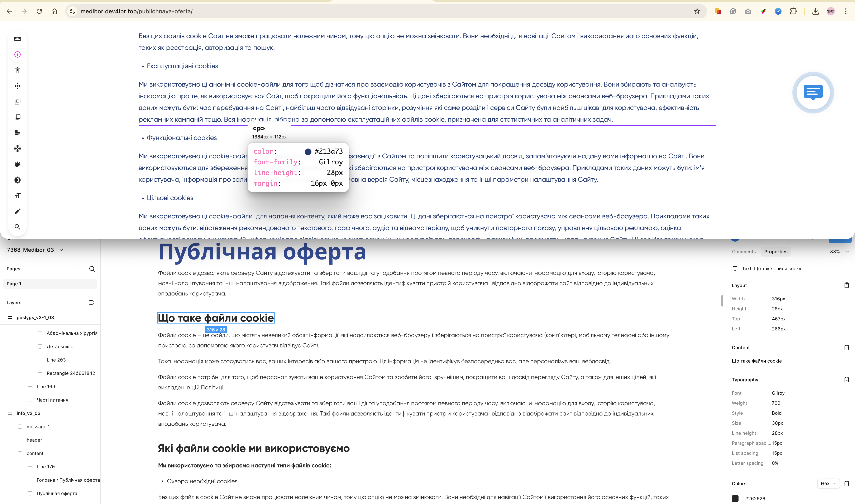
Task: Collapse all layers using the Layers panel icon
Action: pyautogui.click(x=92, y=302)
